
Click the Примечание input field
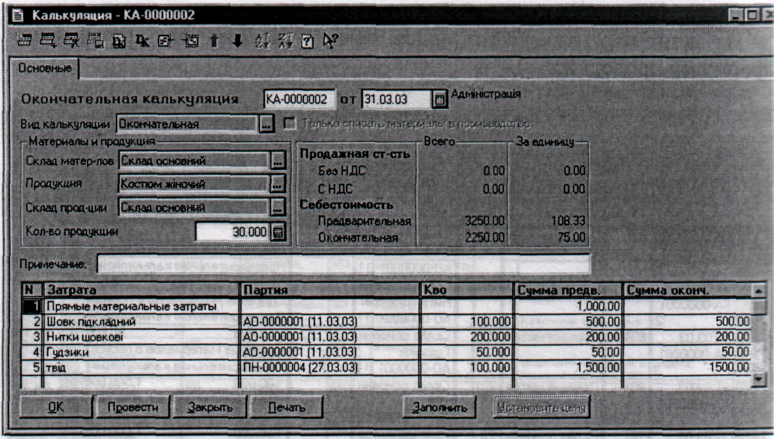(343, 264)
